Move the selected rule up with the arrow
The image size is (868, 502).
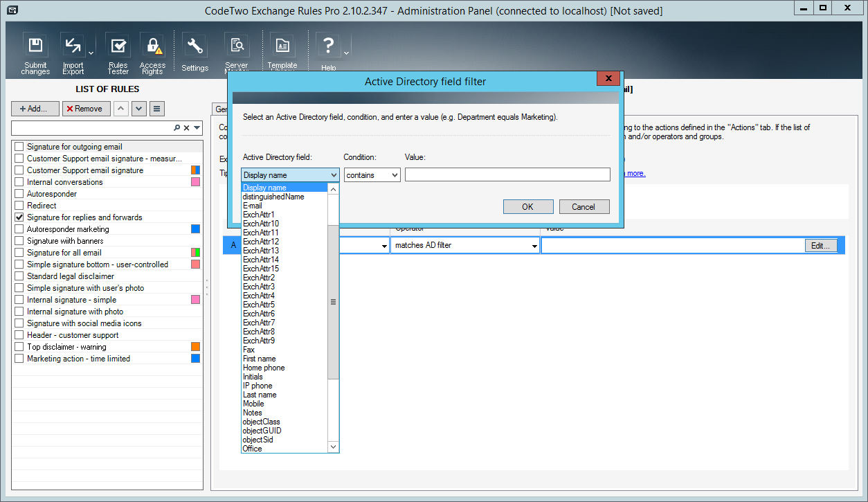[121, 109]
